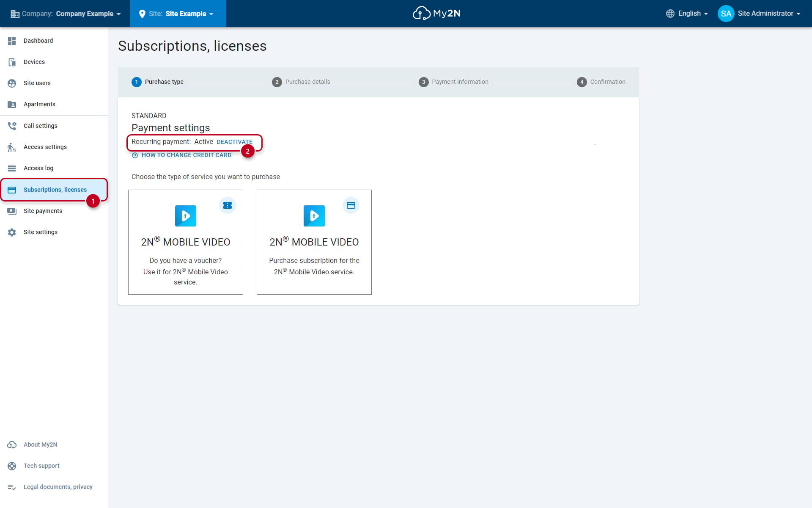Click the Apartments folder icon
Screen dimensions: 812x508
tap(12, 104)
